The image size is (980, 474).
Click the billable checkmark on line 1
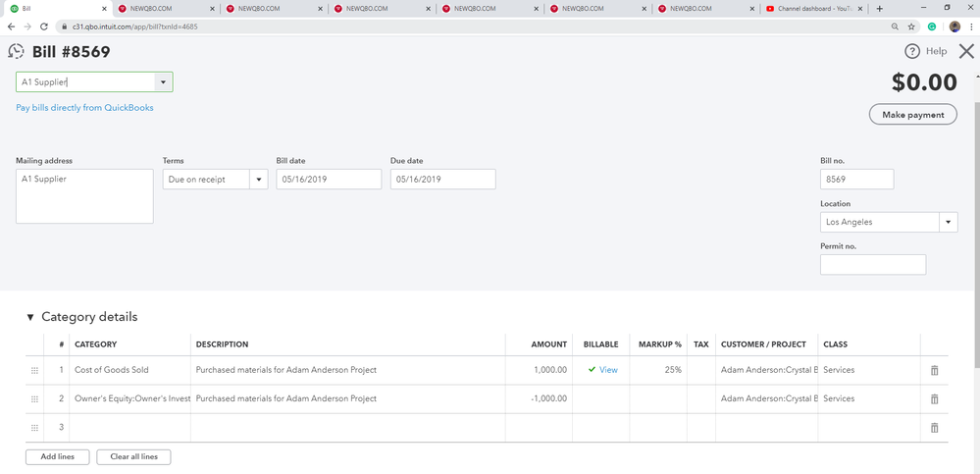pyautogui.click(x=592, y=370)
